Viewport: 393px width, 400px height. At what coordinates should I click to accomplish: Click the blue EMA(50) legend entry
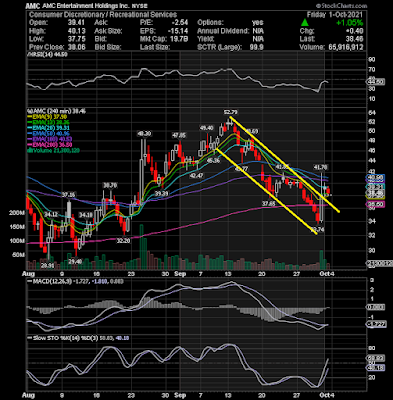[x=49, y=134]
